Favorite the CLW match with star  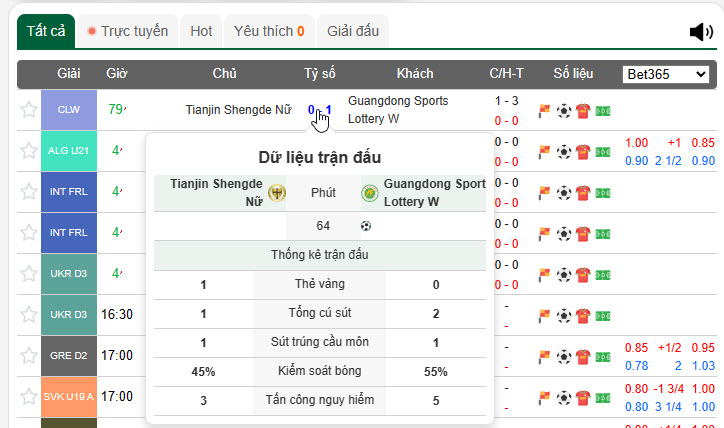(x=28, y=110)
